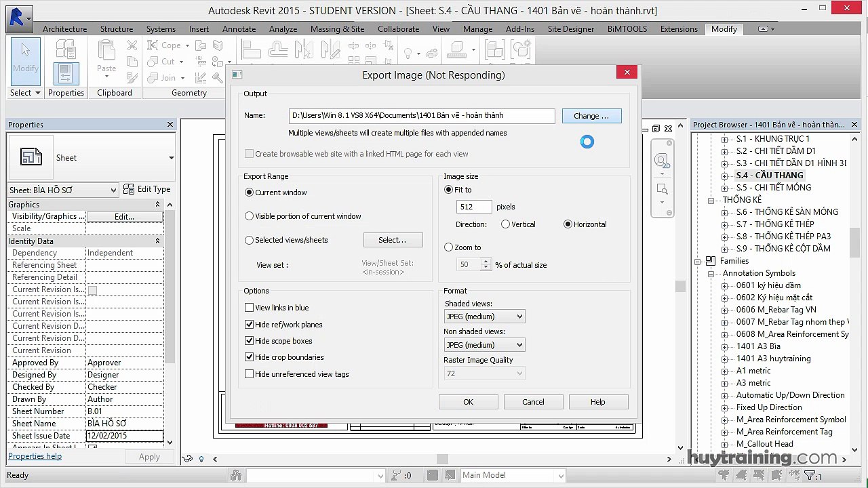This screenshot has width=868, height=488.
Task: Open the Non shaded views format dropdown
Action: 485,345
